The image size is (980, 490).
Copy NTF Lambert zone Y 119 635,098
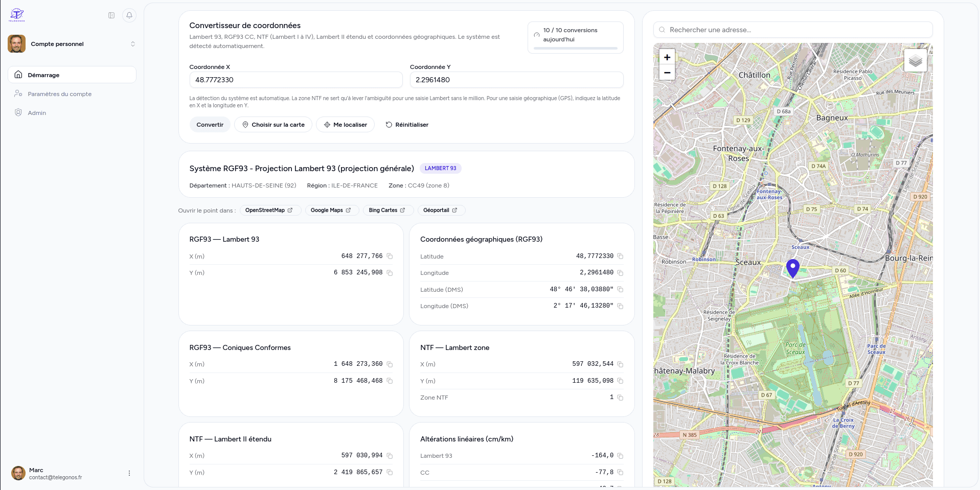pyautogui.click(x=620, y=381)
